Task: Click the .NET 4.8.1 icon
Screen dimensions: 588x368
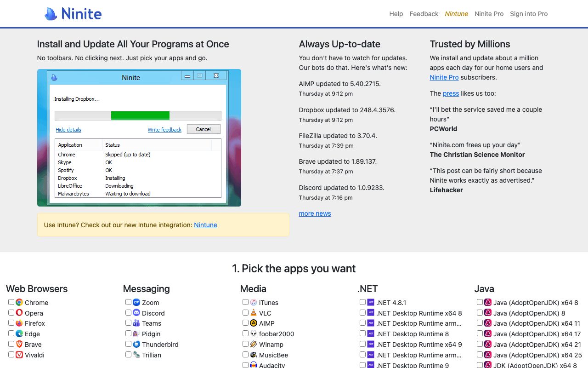Action: coord(371,302)
